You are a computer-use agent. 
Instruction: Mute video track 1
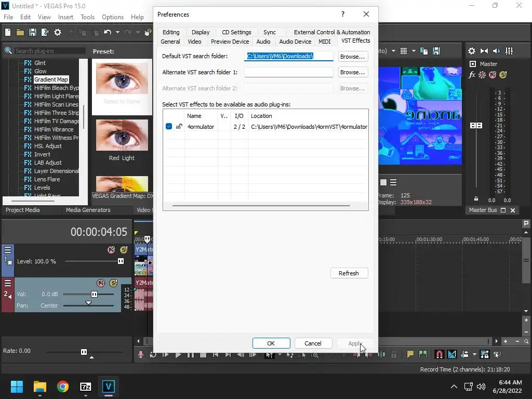click(111, 250)
